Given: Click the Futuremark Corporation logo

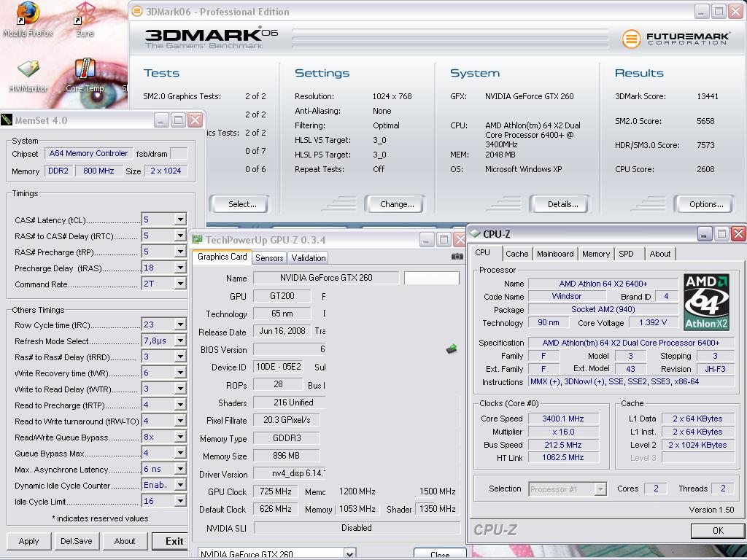Looking at the screenshot, I should (676, 39).
